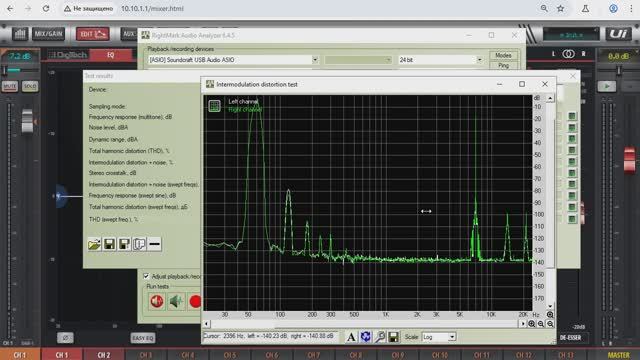This screenshot has width=640, height=360.
Task: Select the CH 1 channel strip tab
Action: click(x=62, y=355)
